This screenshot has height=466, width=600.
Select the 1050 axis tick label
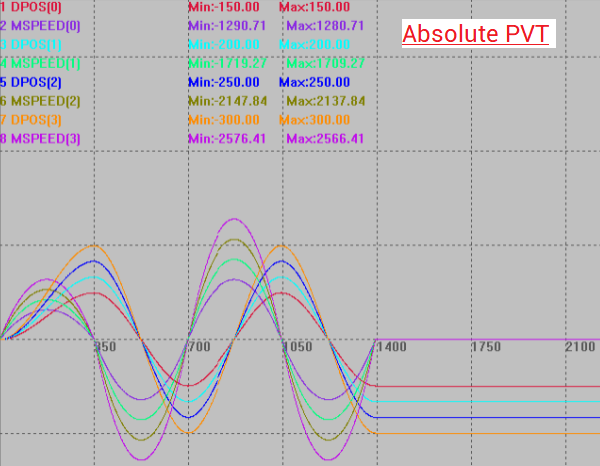[x=296, y=347]
